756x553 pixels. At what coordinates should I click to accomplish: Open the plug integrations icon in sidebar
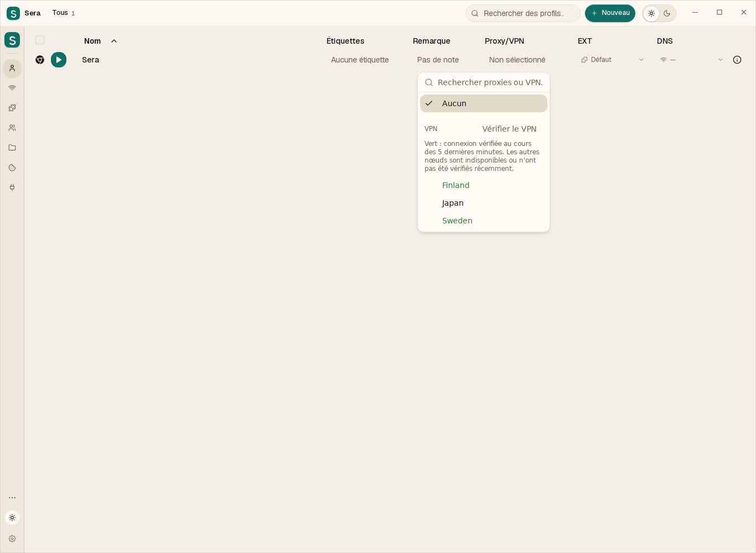pos(12,187)
